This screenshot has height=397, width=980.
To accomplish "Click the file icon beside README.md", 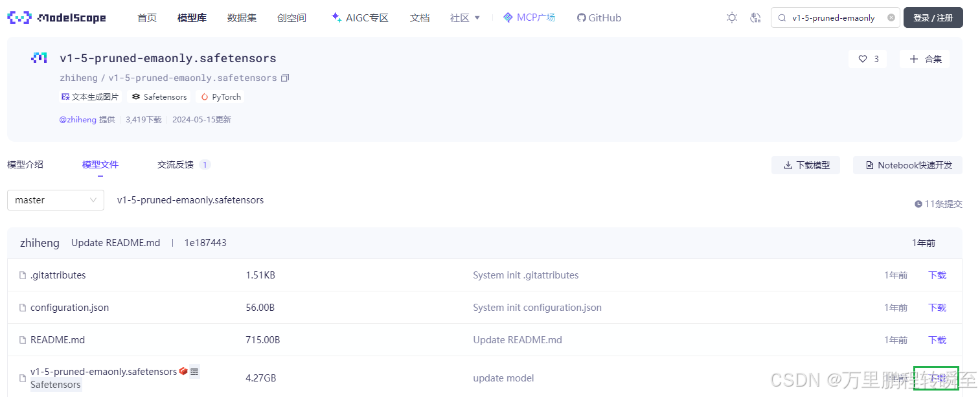I will (23, 341).
